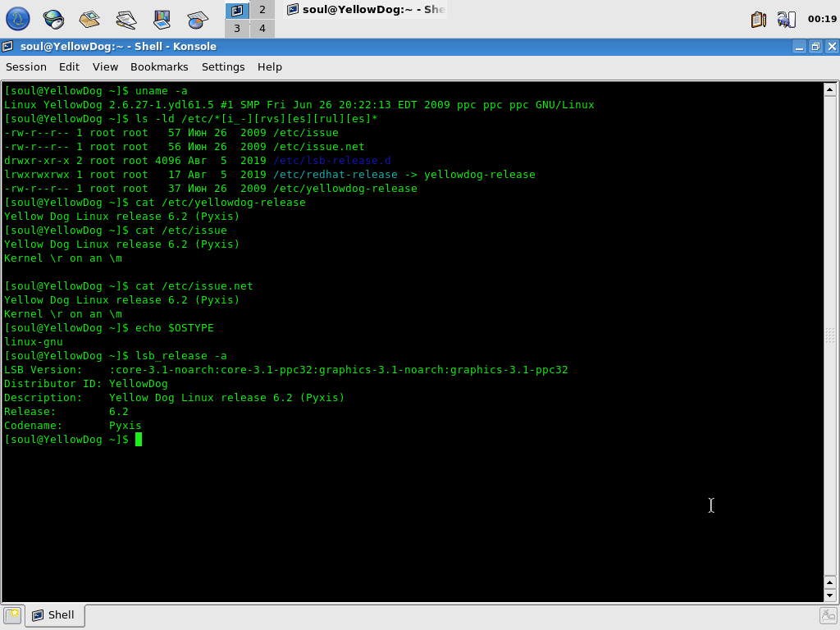
Task: Click 'Distributor ID: YellowDog' output line
Action: tap(85, 384)
